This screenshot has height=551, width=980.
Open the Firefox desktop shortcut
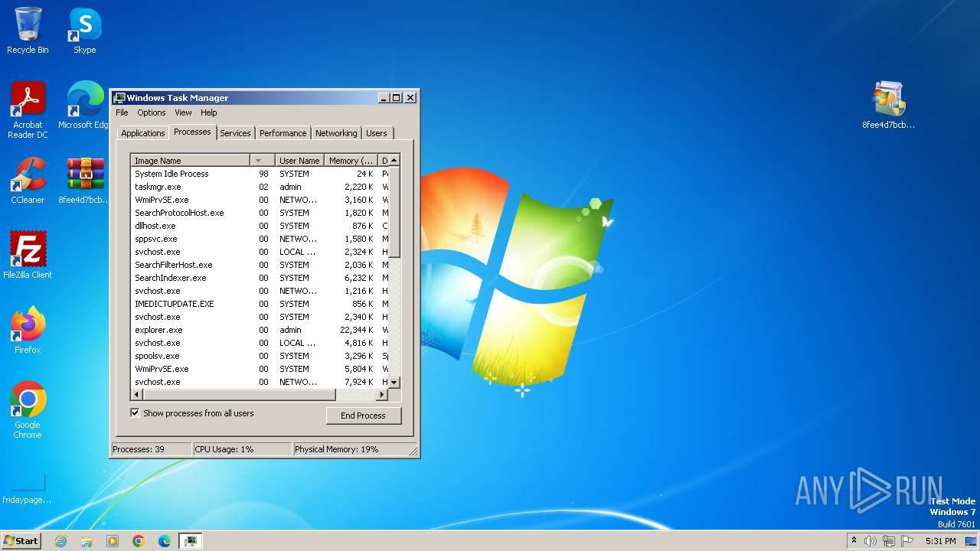coord(28,331)
